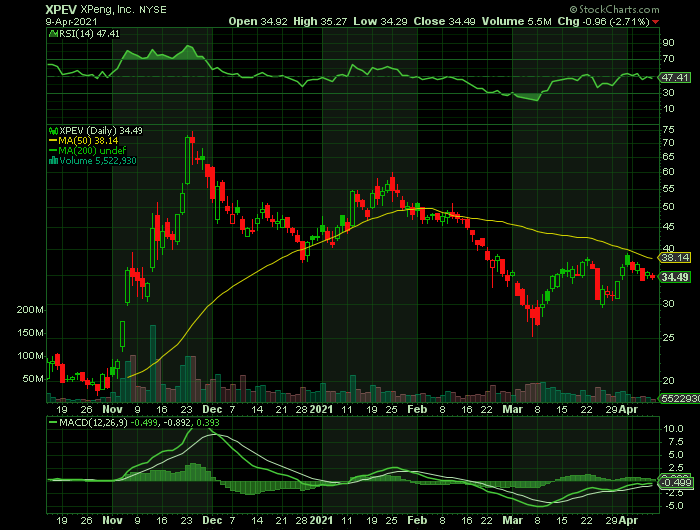This screenshot has width=700, height=530.
Task: Click the XPEV ticker symbol in the title
Action: tap(61, 9)
